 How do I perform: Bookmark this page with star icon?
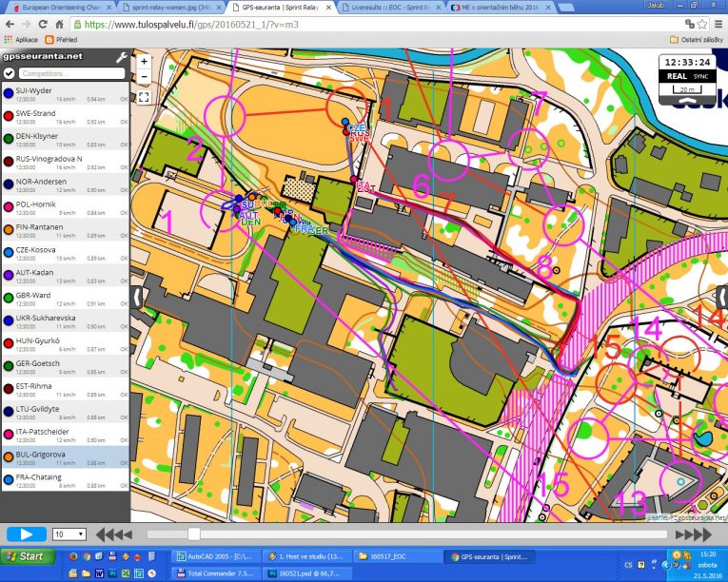(x=702, y=24)
